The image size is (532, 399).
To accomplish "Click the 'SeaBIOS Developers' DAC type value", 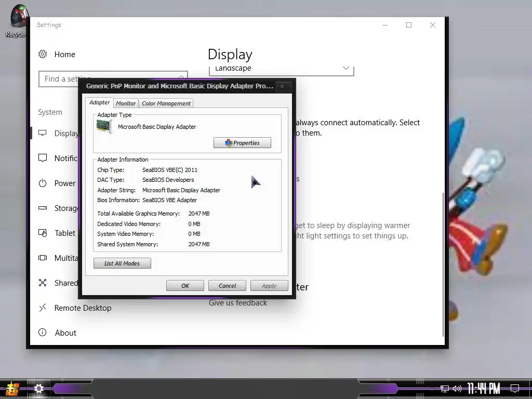I will [x=168, y=180].
